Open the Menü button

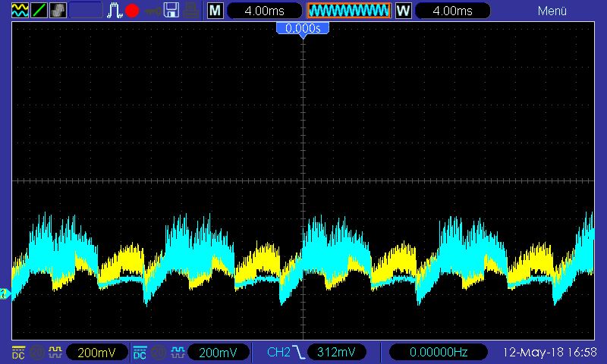(552, 11)
